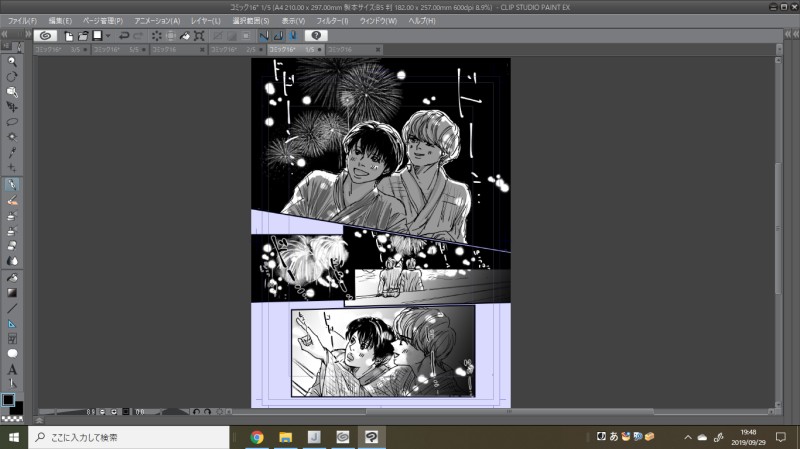Undo the last action
Image resolution: width=800 pixels, height=449 pixels.
(x=123, y=36)
